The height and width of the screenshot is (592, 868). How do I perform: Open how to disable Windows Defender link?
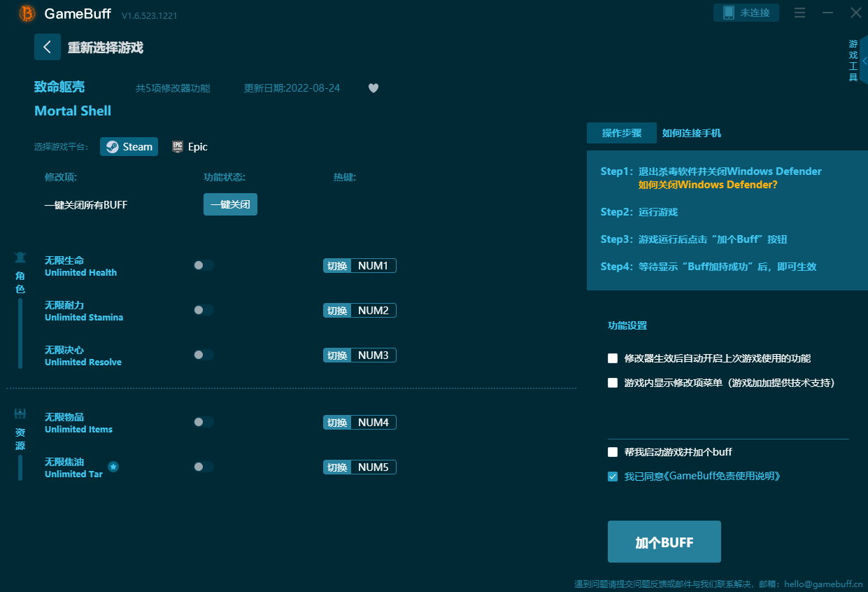708,185
